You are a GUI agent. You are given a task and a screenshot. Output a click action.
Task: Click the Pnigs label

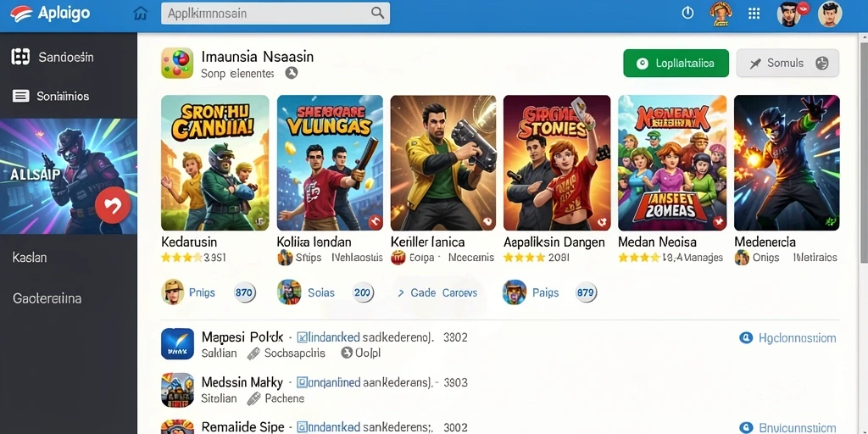[x=202, y=292]
